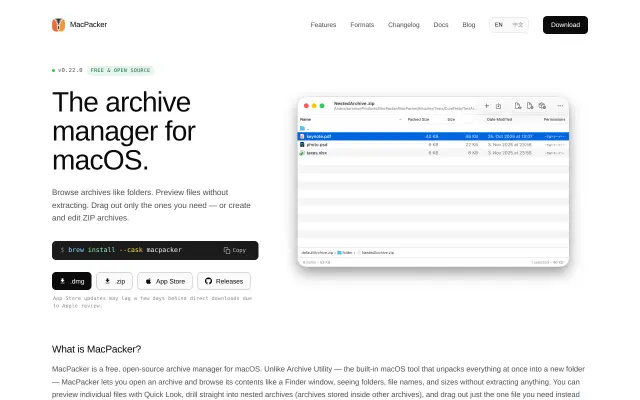Image resolution: width=640 pixels, height=400 pixels.
Task: Click the PSD file icon for photo.psd
Action: 302,144
